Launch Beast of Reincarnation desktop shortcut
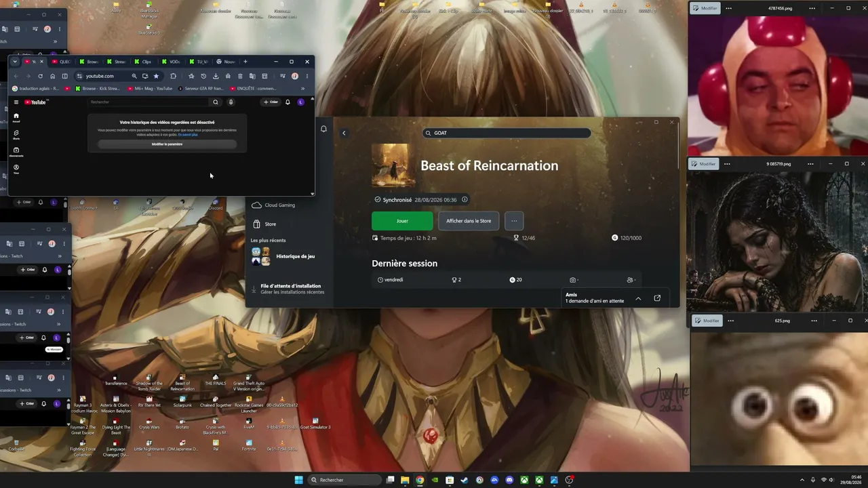The width and height of the screenshot is (868, 488). [182, 383]
